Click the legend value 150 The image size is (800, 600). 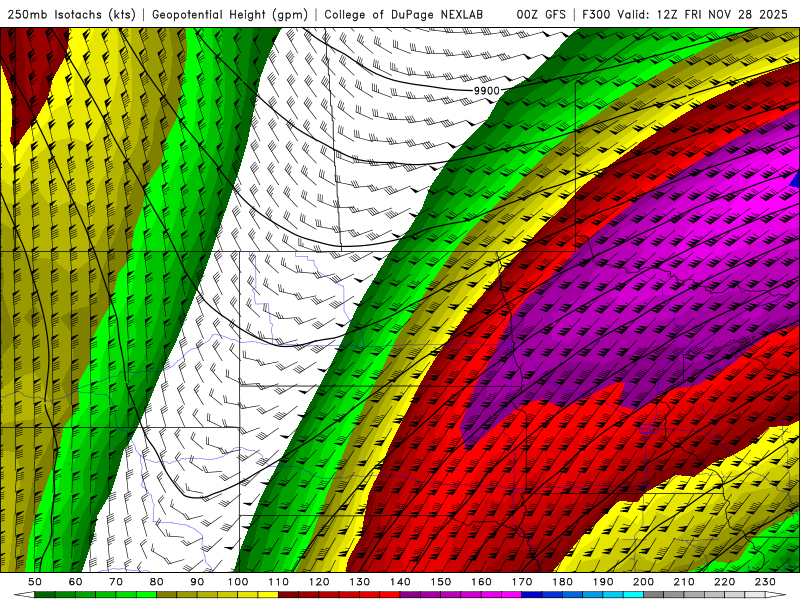point(441,582)
